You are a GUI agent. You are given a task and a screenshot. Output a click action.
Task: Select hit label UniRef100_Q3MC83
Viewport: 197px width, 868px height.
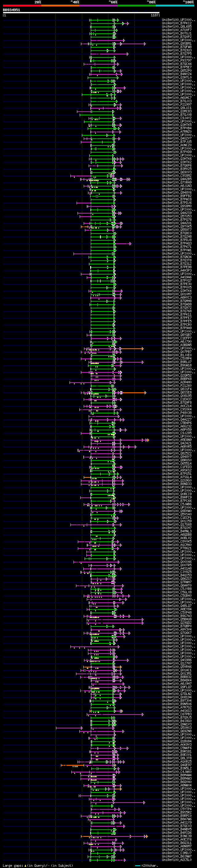tap(177, 111)
